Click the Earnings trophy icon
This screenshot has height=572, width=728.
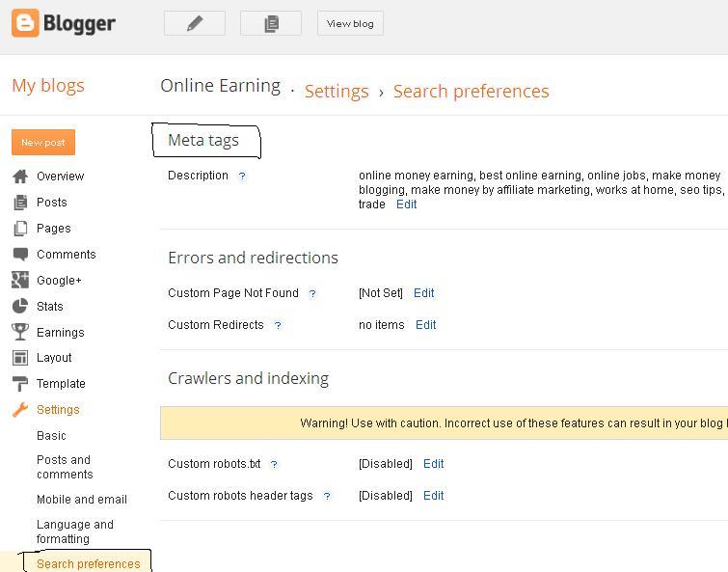point(20,333)
